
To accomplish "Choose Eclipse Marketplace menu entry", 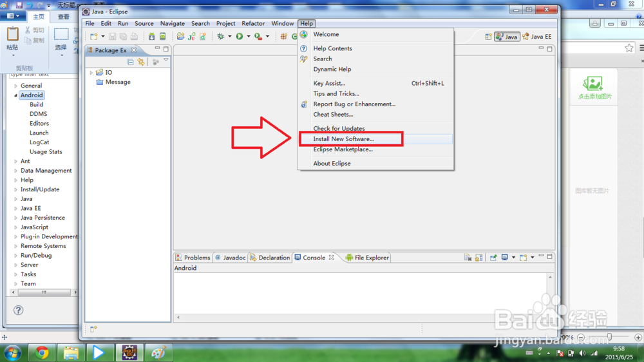I will pos(375,149).
